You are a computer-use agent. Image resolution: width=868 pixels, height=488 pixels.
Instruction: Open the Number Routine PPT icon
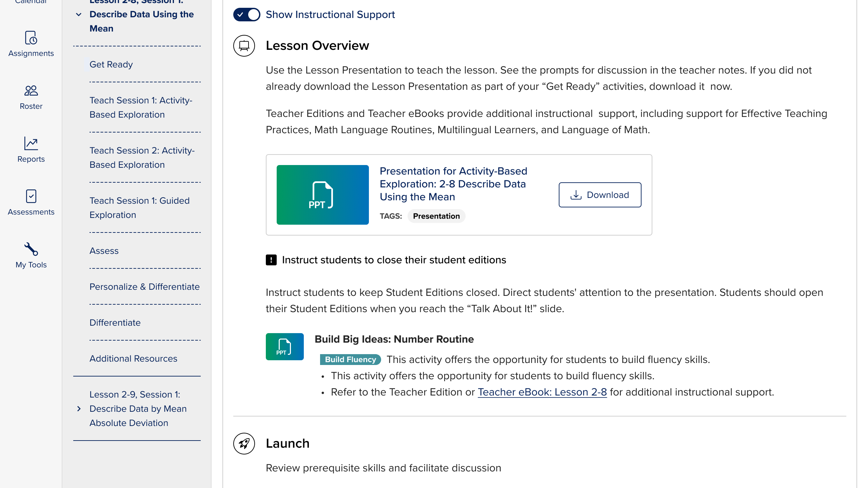click(x=284, y=347)
